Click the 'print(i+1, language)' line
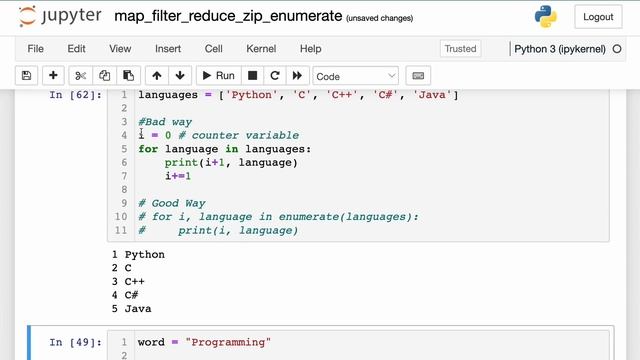This screenshot has width=640, height=360. 231,162
